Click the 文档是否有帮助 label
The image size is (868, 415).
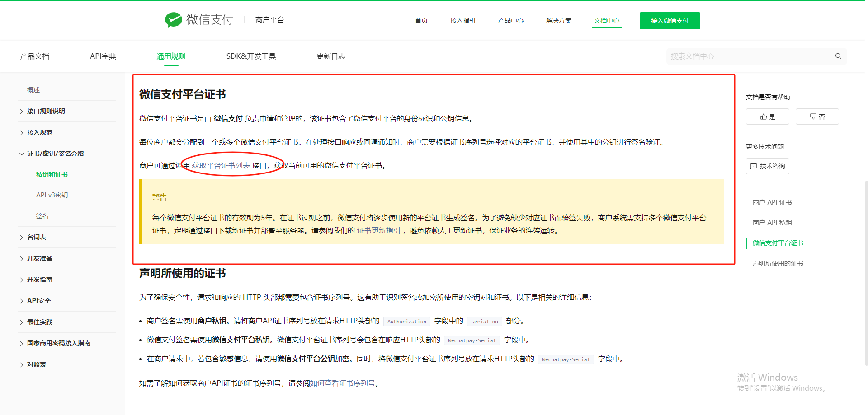click(x=768, y=97)
